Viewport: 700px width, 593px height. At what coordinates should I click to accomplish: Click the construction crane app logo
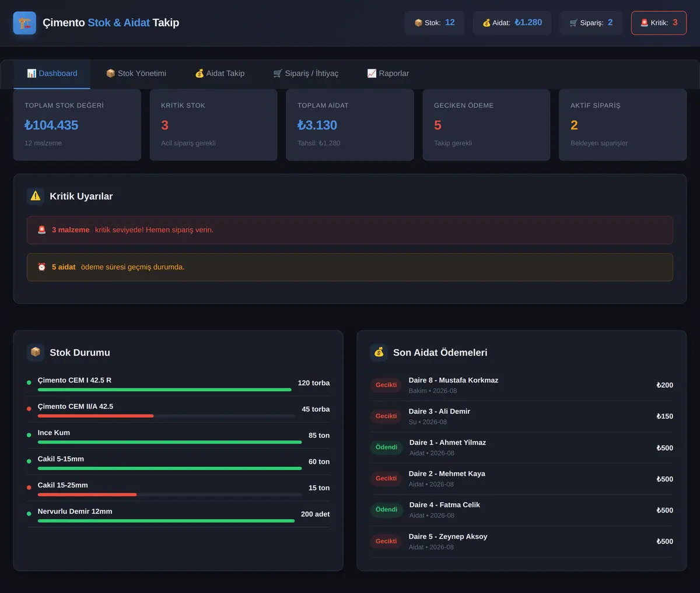click(x=24, y=23)
